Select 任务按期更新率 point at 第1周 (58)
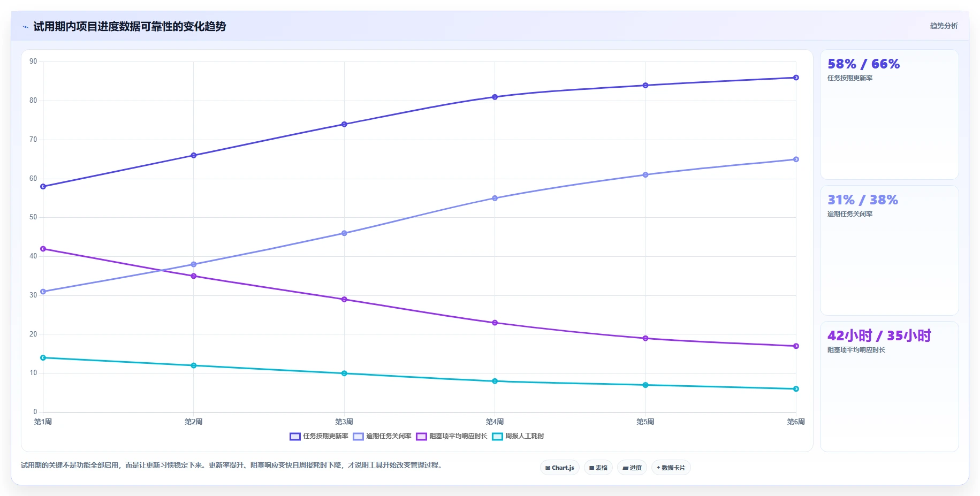The image size is (980, 496). tap(43, 187)
